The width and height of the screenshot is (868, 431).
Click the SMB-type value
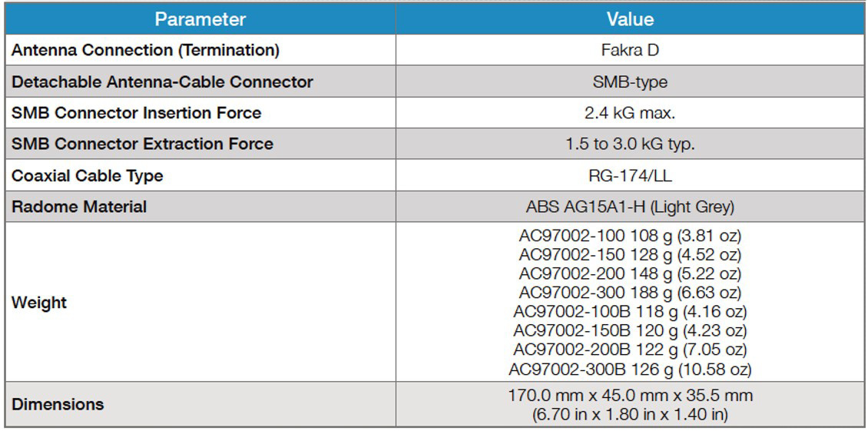(x=630, y=81)
